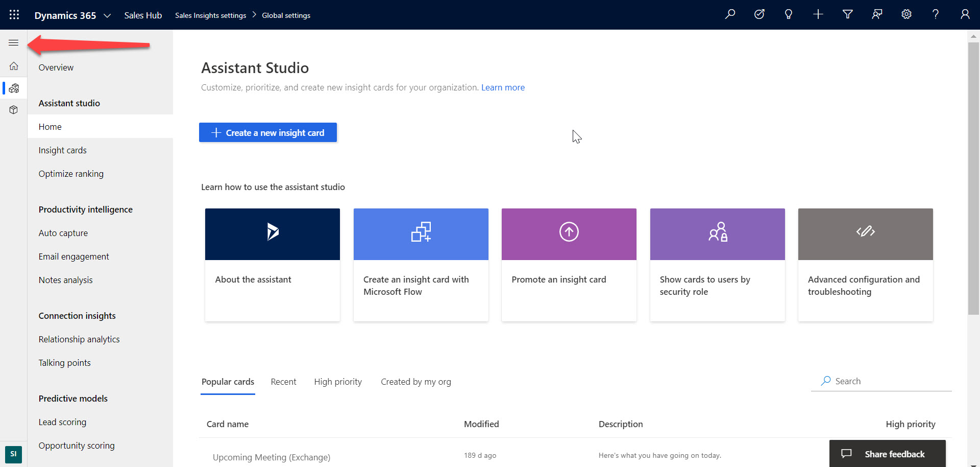The width and height of the screenshot is (980, 467).
Task: Open Sales Hub app link
Action: (x=143, y=15)
